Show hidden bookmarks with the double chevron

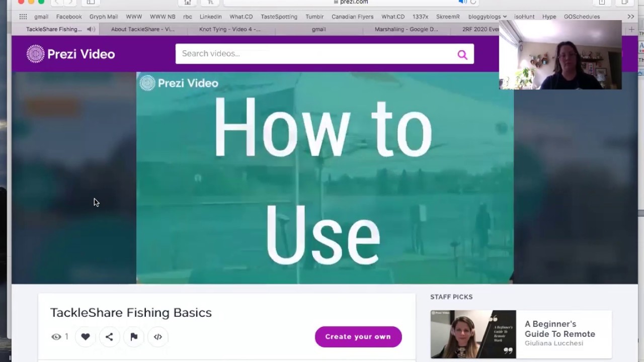click(x=630, y=17)
